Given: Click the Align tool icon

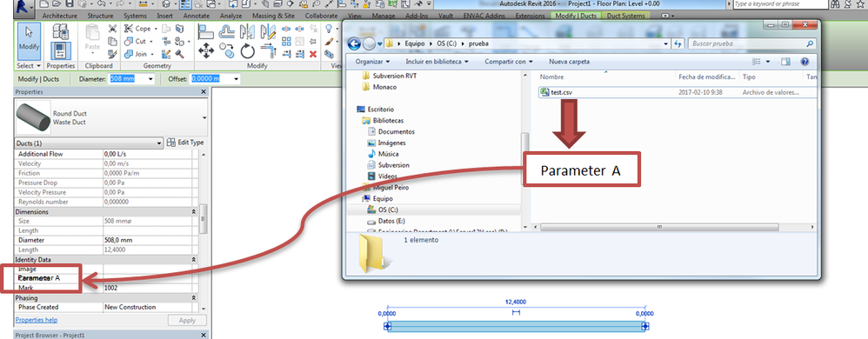Looking at the screenshot, I should click(x=206, y=30).
